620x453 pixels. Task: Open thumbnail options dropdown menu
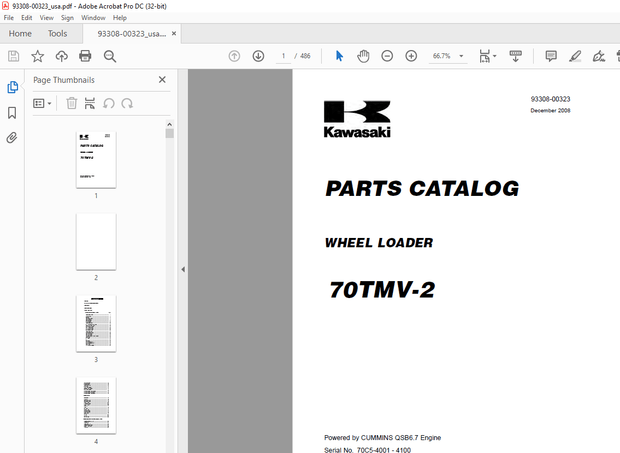tap(43, 103)
